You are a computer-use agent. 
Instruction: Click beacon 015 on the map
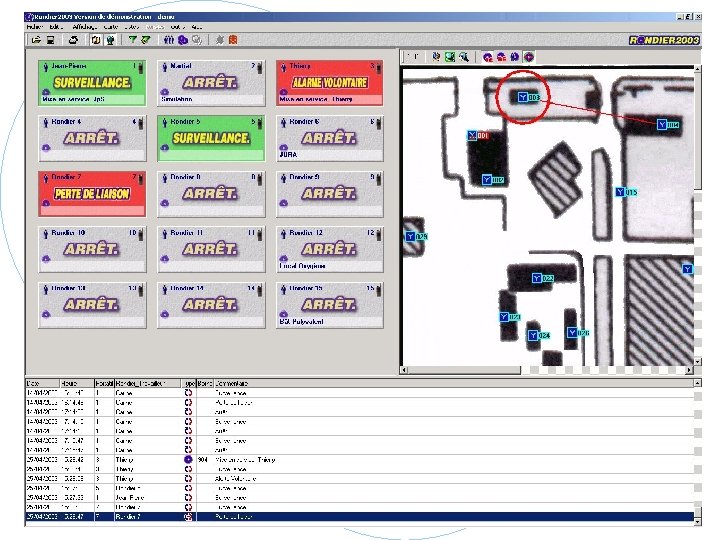(x=626, y=192)
